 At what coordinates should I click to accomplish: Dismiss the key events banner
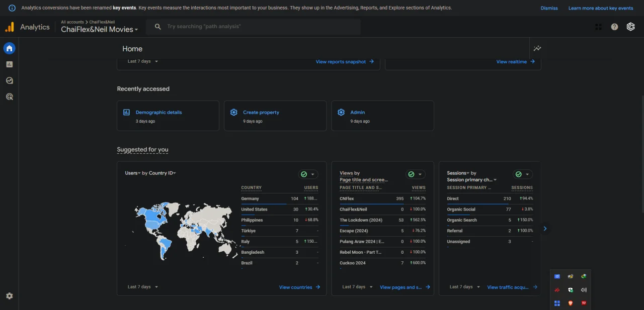(x=549, y=8)
